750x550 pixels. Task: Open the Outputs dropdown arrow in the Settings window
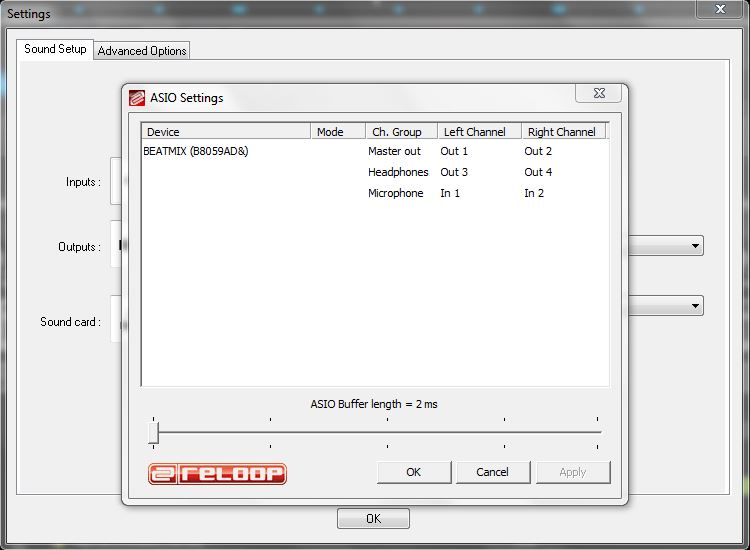695,246
